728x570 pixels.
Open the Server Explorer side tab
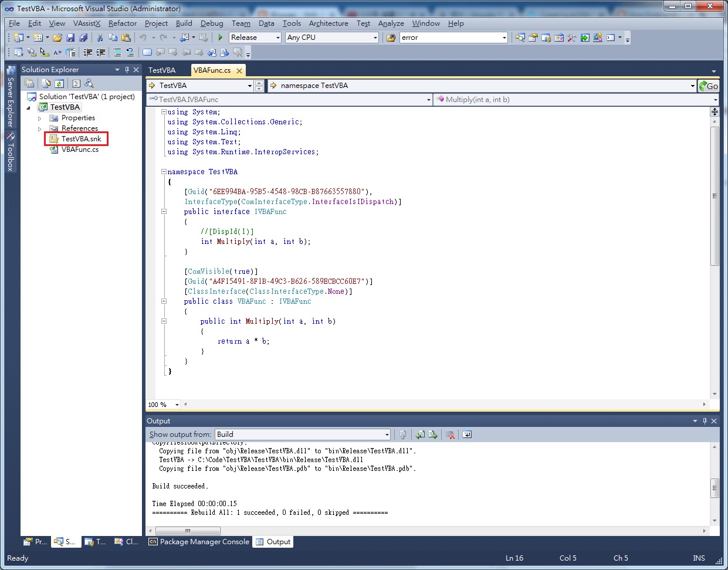click(x=11, y=97)
